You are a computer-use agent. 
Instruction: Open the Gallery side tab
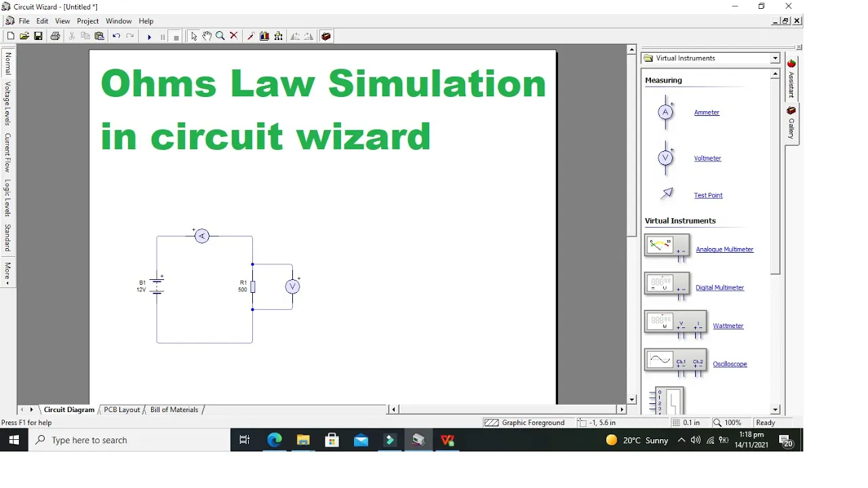pyautogui.click(x=791, y=123)
